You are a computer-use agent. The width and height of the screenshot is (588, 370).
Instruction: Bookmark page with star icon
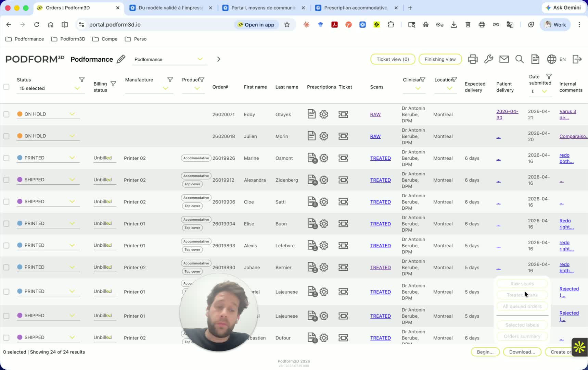287,25
